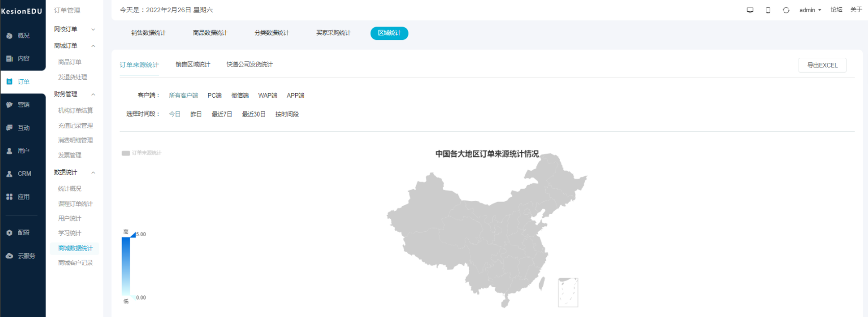Open the 营销 marketing sidebar icon
The height and width of the screenshot is (317, 868).
9,105
